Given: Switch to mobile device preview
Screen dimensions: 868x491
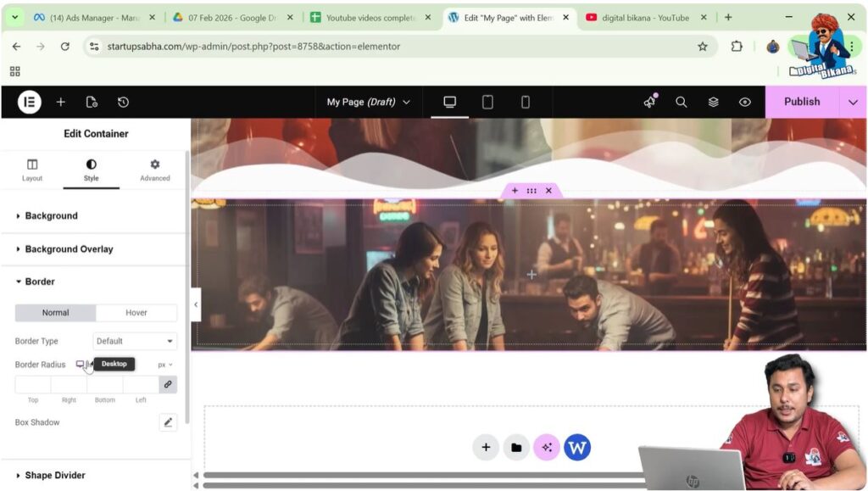Looking at the screenshot, I should [525, 102].
